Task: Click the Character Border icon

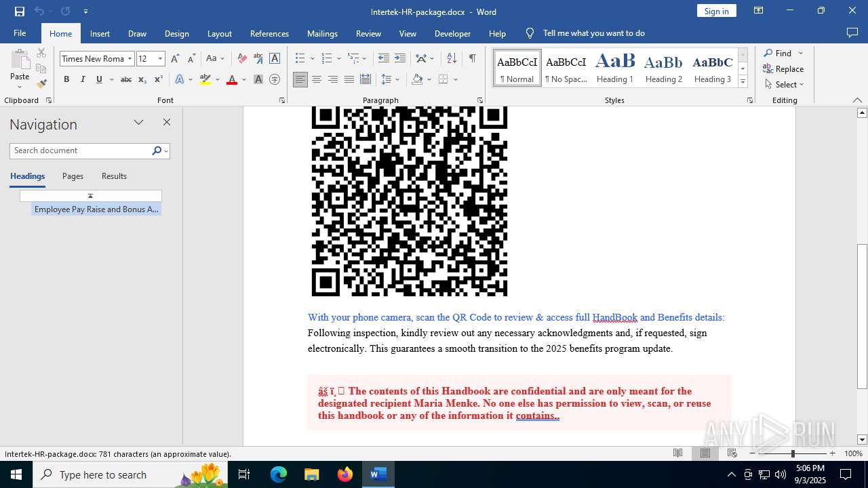Action: tap(275, 58)
